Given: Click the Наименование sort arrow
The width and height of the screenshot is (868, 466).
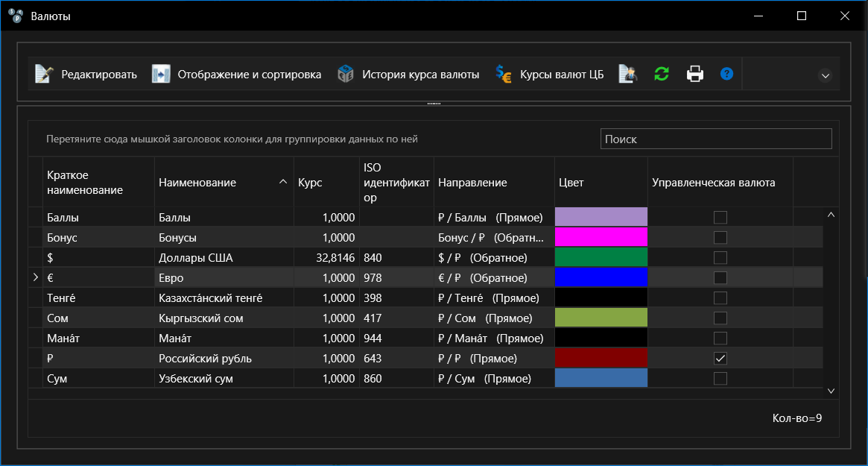Looking at the screenshot, I should click(x=283, y=182).
